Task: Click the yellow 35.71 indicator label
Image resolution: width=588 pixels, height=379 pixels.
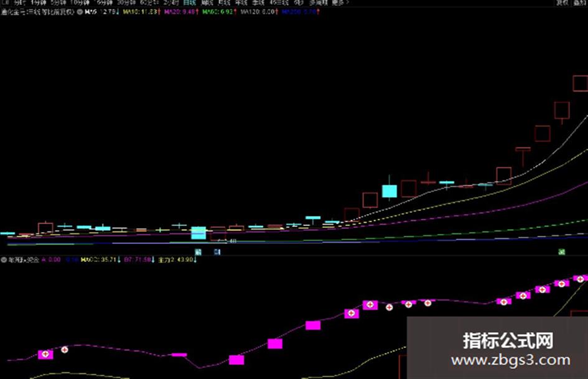Action: click(101, 260)
